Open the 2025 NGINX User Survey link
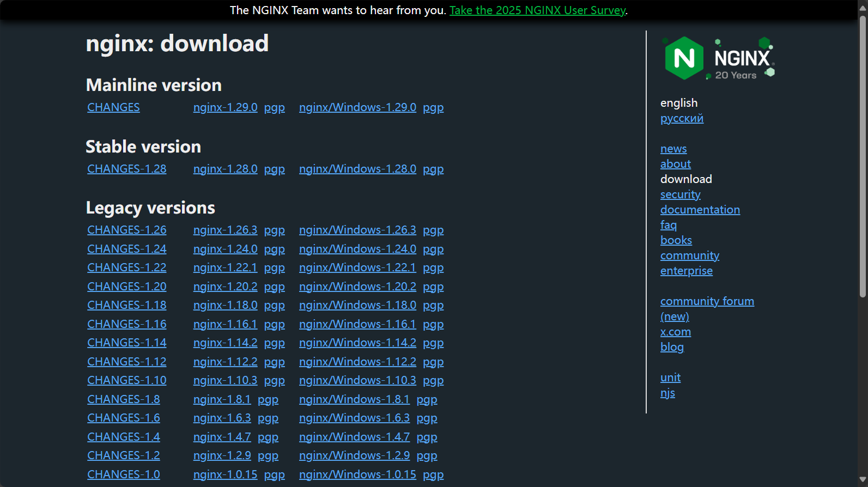The image size is (868, 487). pos(537,10)
